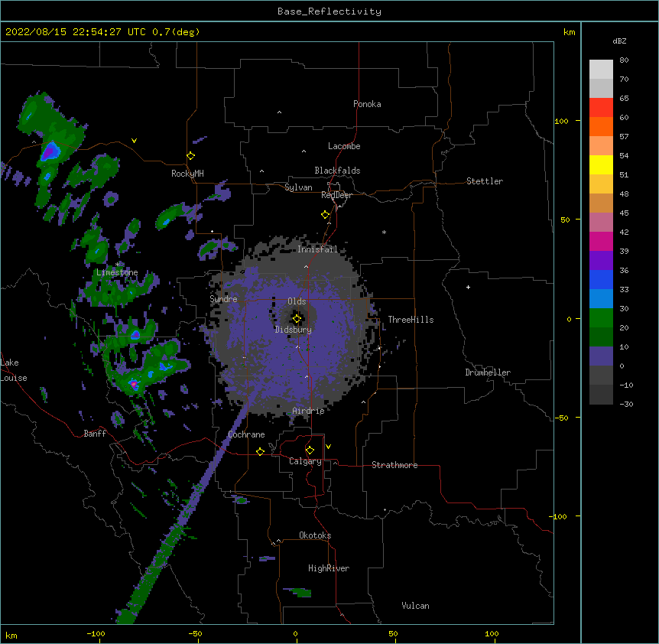The image size is (659, 644).
Task: Click the Sundre city label
Action: coord(223,299)
